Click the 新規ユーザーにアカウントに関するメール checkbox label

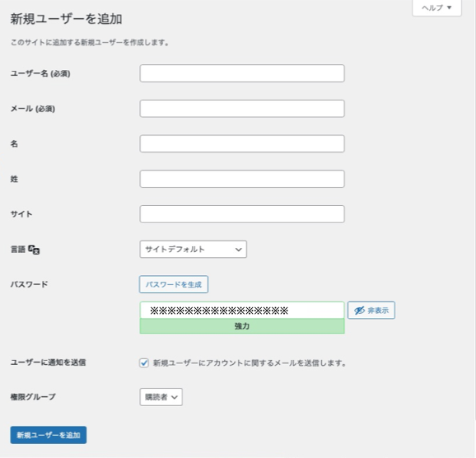tap(250, 363)
